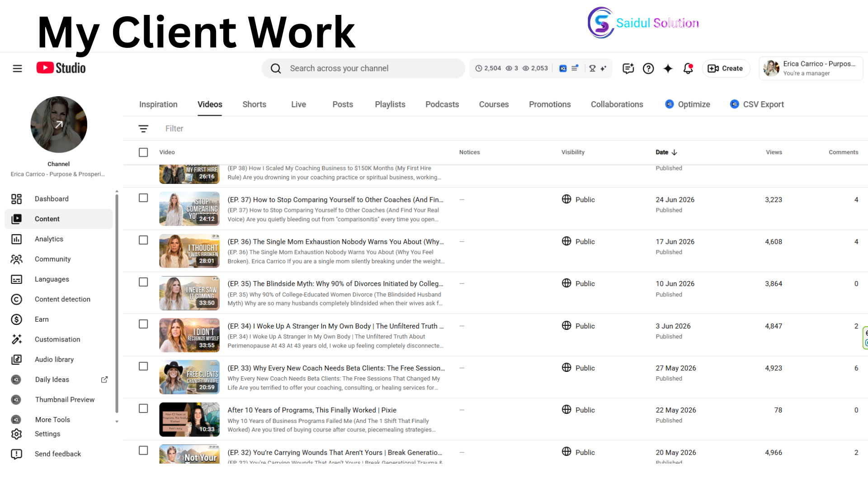Open the Optimize tab
Viewport: 868px width, 488px height.
[688, 104]
